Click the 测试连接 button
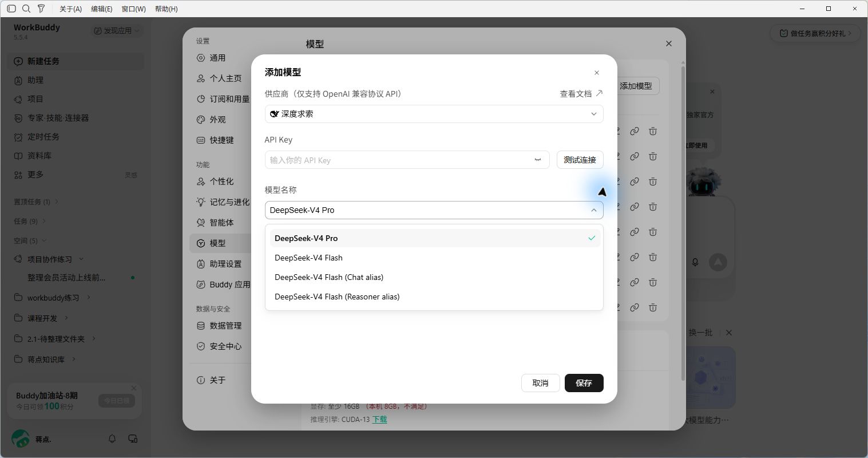 [580, 160]
